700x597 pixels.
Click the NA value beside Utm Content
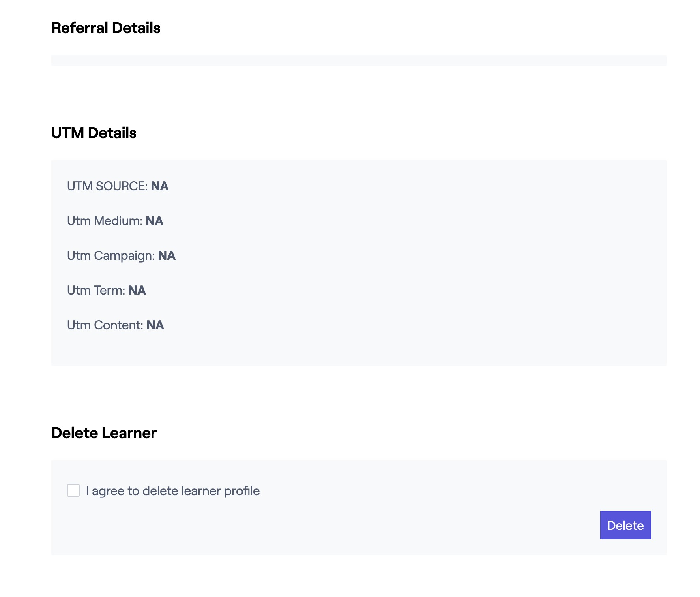(x=155, y=325)
